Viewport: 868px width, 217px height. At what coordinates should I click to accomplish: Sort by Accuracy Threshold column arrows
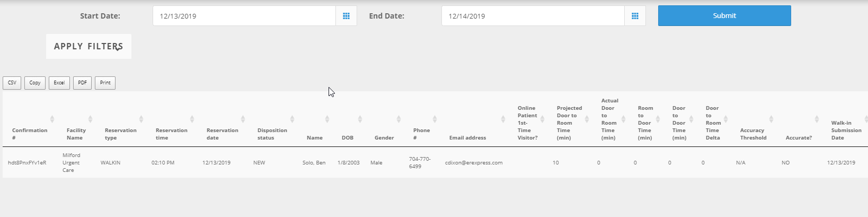coord(771,119)
